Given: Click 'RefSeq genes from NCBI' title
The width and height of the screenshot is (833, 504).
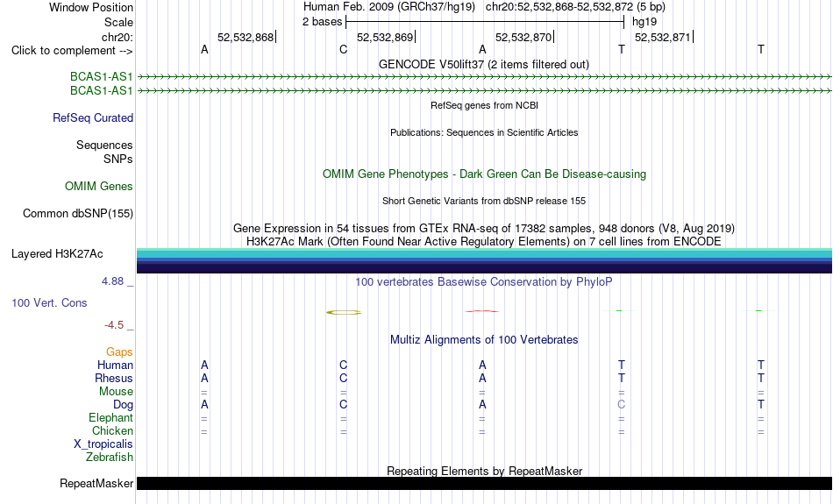Looking at the screenshot, I should [485, 105].
